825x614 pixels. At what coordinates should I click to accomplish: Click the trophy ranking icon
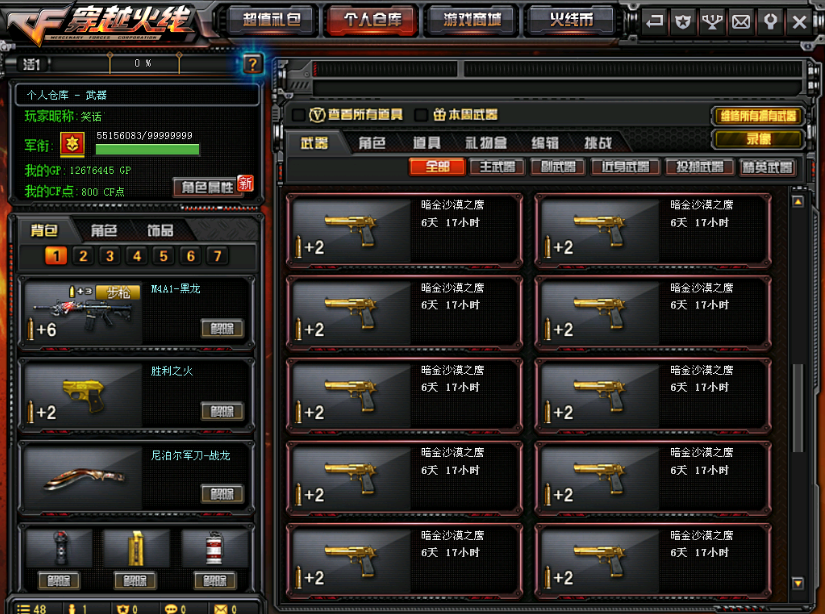pyautogui.click(x=712, y=22)
